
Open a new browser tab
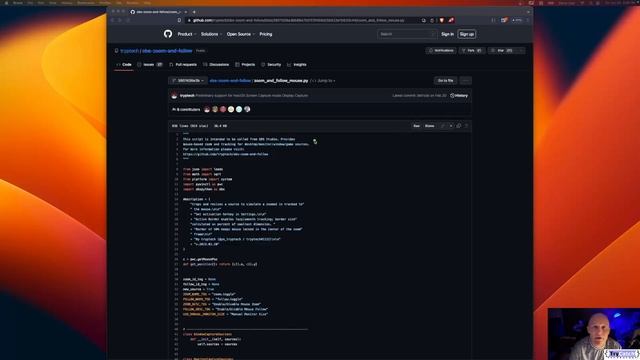[x=194, y=12]
